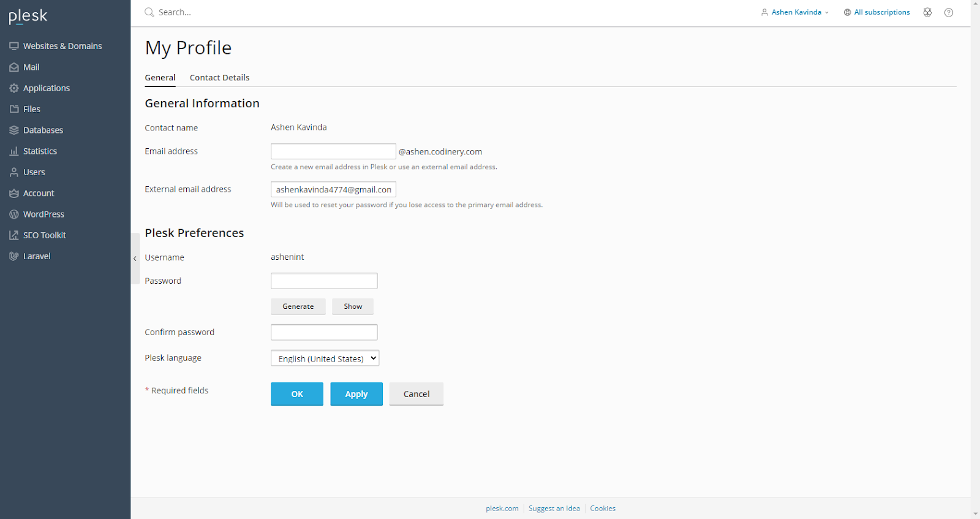The image size is (980, 519).
Task: Open the All subscriptions link
Action: click(x=876, y=12)
